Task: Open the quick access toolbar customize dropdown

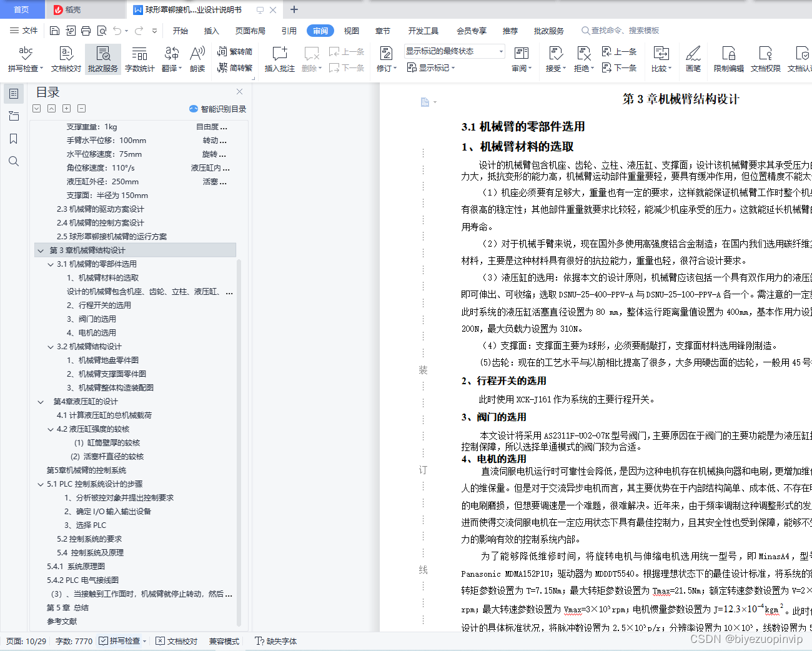Action: click(x=154, y=31)
